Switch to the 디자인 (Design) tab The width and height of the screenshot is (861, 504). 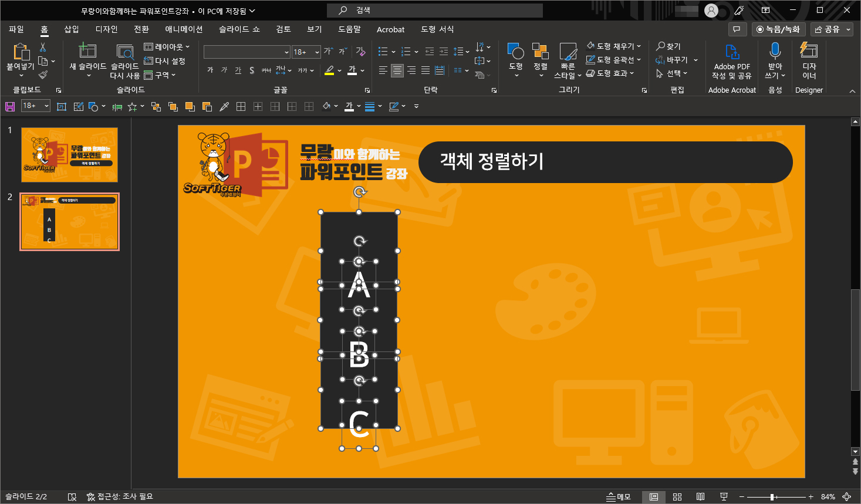(106, 29)
